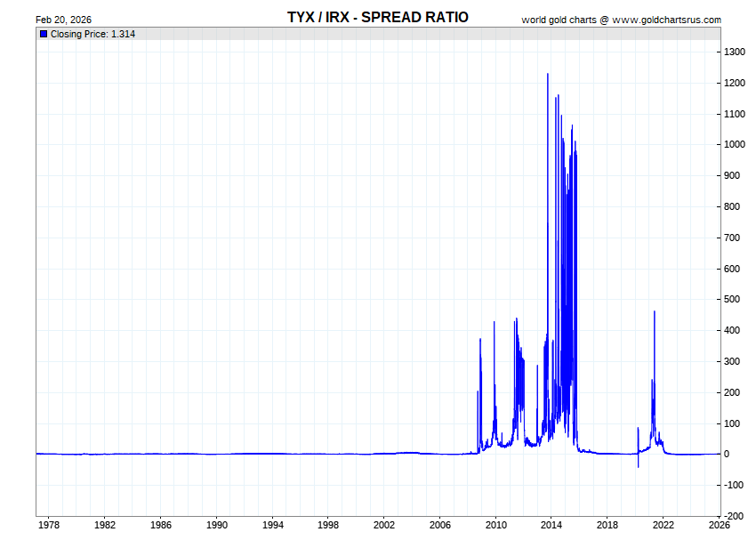
Task: Click the y-axis label 0
Action: [727, 454]
